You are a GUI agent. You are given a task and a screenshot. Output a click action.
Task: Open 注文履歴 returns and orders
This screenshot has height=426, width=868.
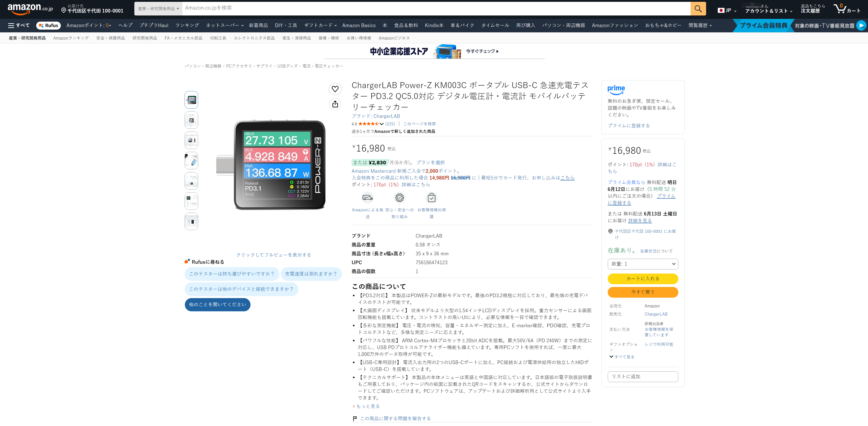813,9
